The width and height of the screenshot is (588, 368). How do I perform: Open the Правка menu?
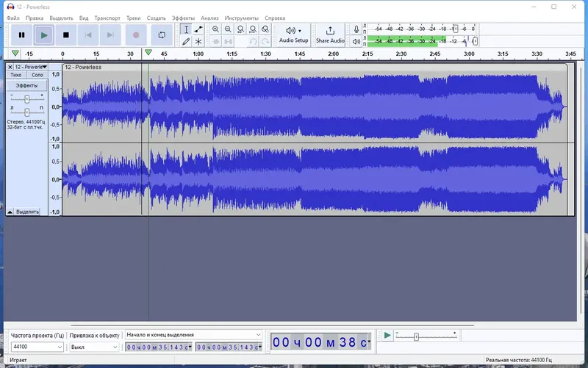click(x=35, y=18)
